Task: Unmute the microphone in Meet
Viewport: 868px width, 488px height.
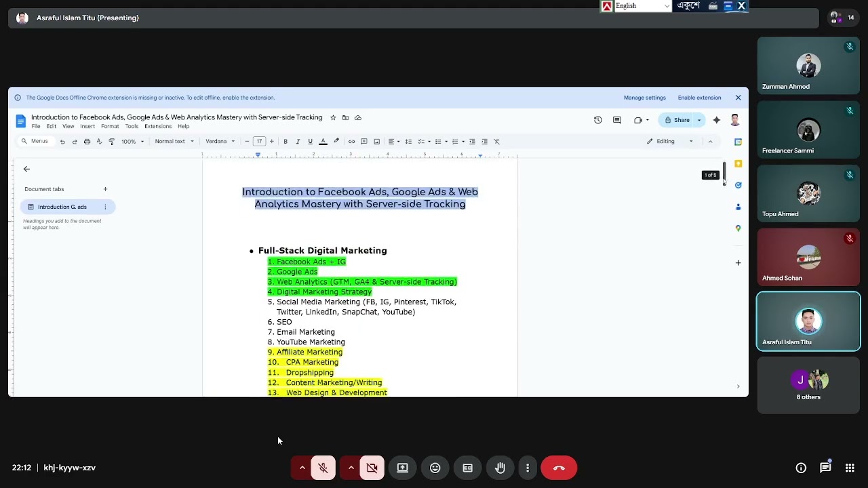Action: (323, 468)
